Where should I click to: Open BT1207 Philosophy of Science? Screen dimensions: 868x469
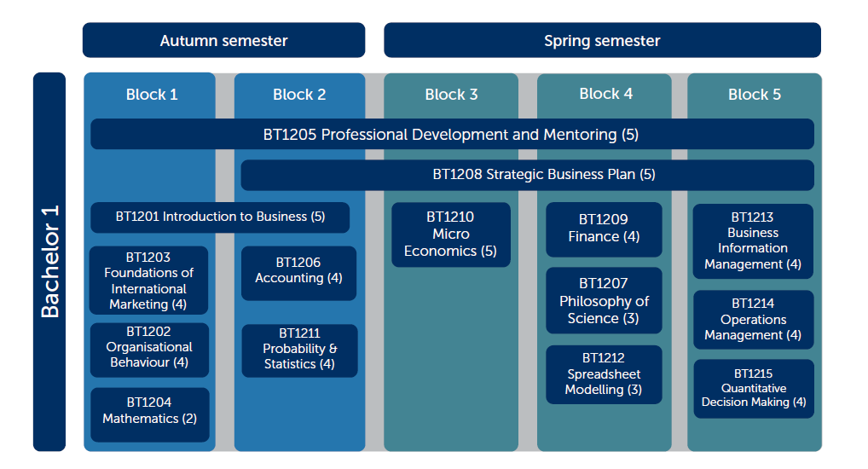604,301
